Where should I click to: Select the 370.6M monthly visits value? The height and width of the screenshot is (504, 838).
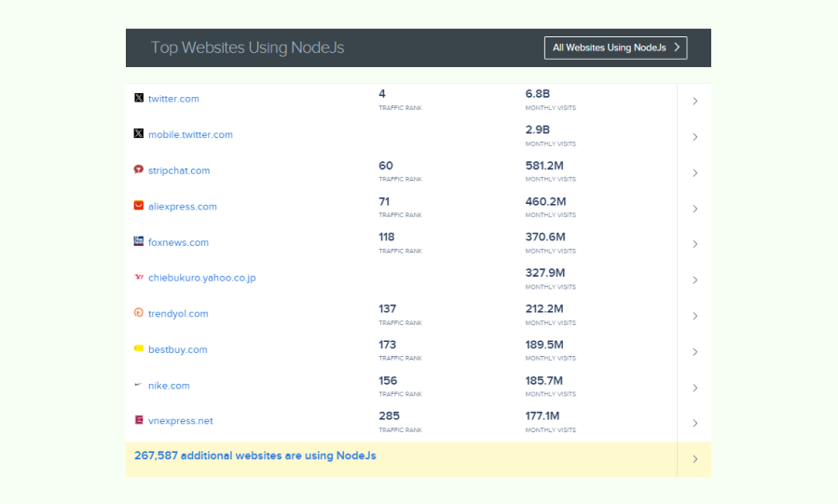coord(545,237)
